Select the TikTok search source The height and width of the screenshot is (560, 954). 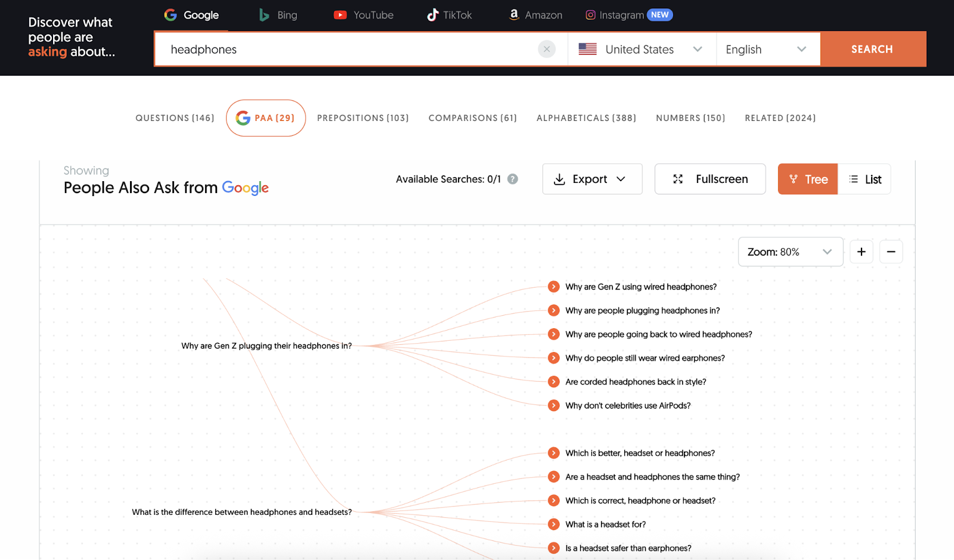(449, 14)
